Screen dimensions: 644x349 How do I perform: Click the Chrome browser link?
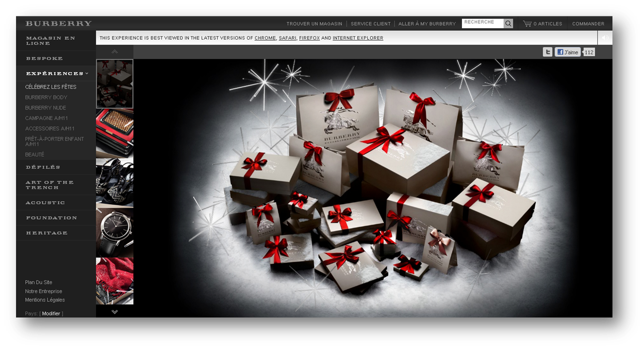[265, 38]
